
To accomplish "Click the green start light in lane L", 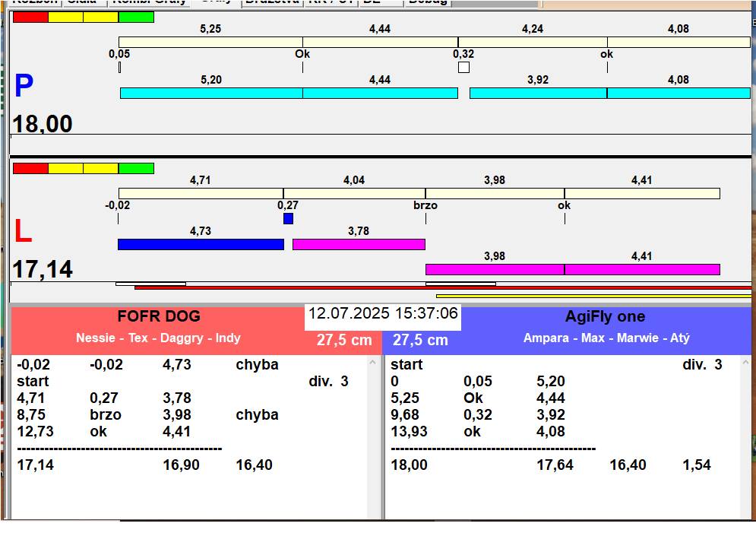I will (x=137, y=168).
